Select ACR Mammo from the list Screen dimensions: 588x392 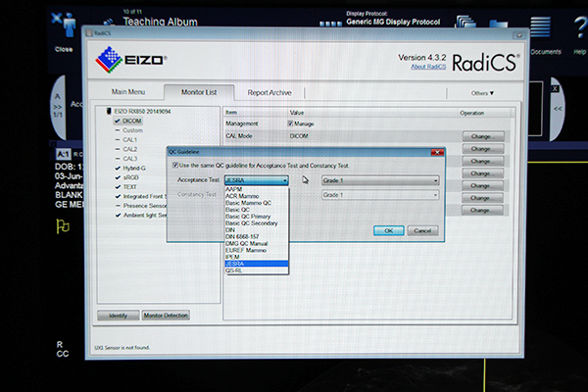(242, 196)
